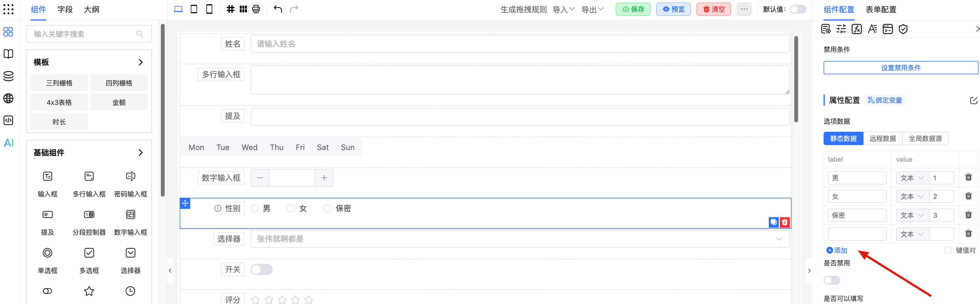Viewport: 980px width, 304px height.
Task: Switch to the 表单配置 tab
Action: (x=881, y=9)
